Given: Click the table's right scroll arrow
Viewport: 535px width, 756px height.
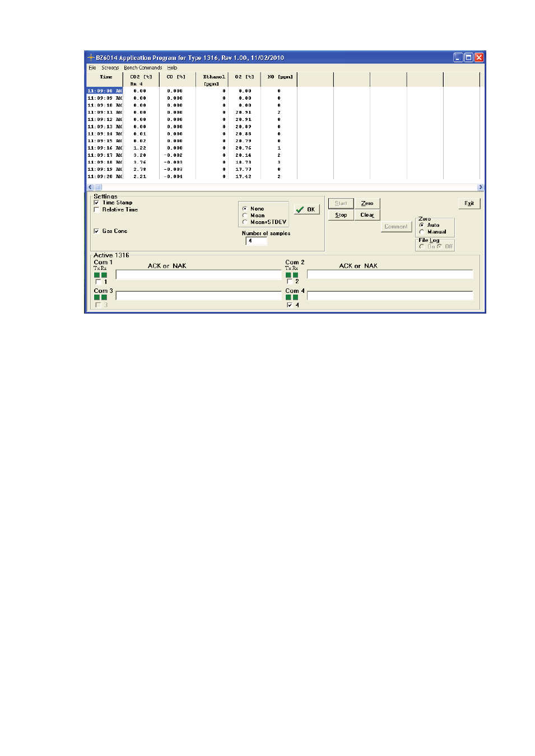Looking at the screenshot, I should coord(480,188).
